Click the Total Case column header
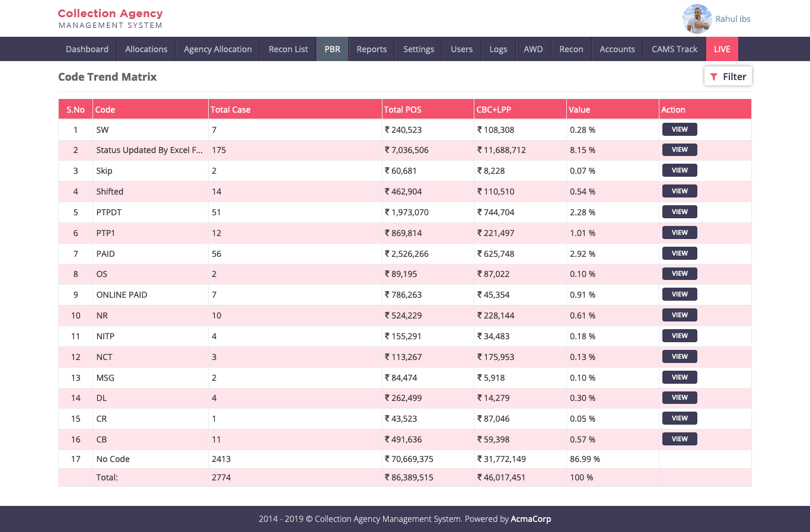This screenshot has height=532, width=810. [231, 110]
